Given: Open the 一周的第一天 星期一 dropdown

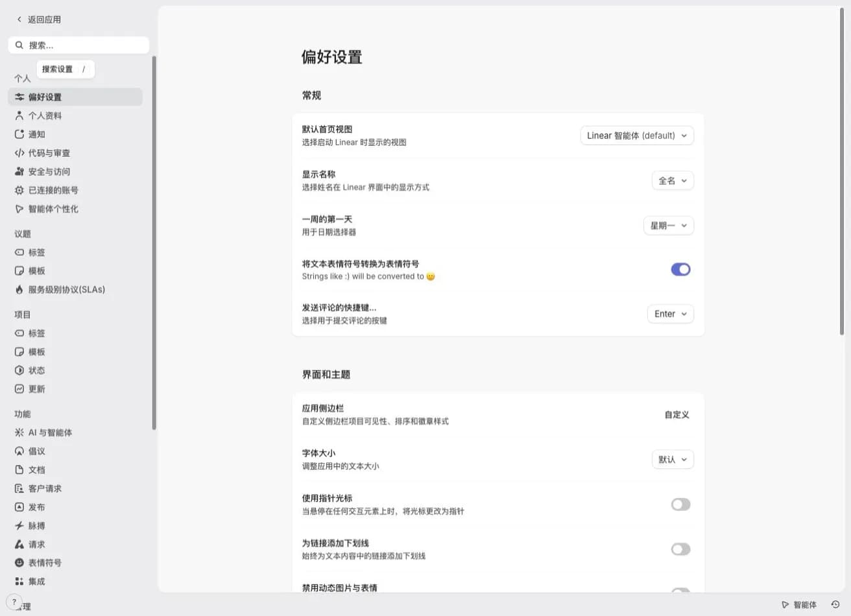Looking at the screenshot, I should 669,226.
